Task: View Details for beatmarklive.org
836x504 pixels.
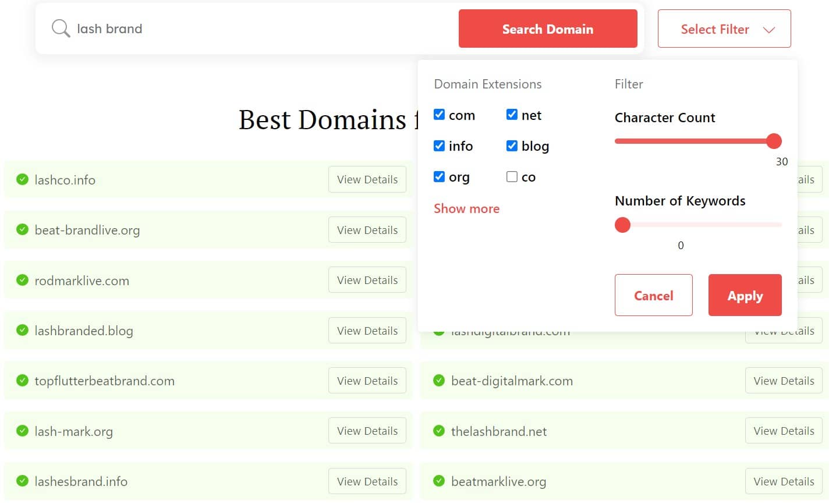Action: pyautogui.click(x=784, y=481)
